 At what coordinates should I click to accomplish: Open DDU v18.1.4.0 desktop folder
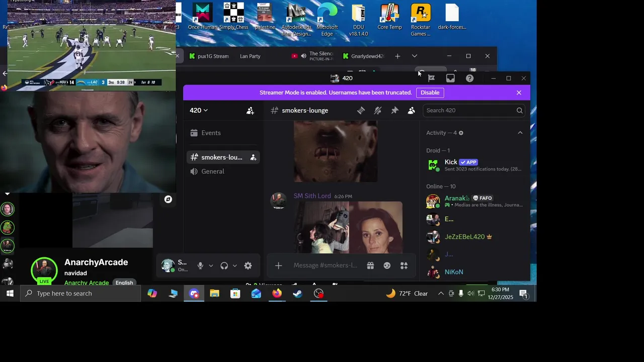358,20
